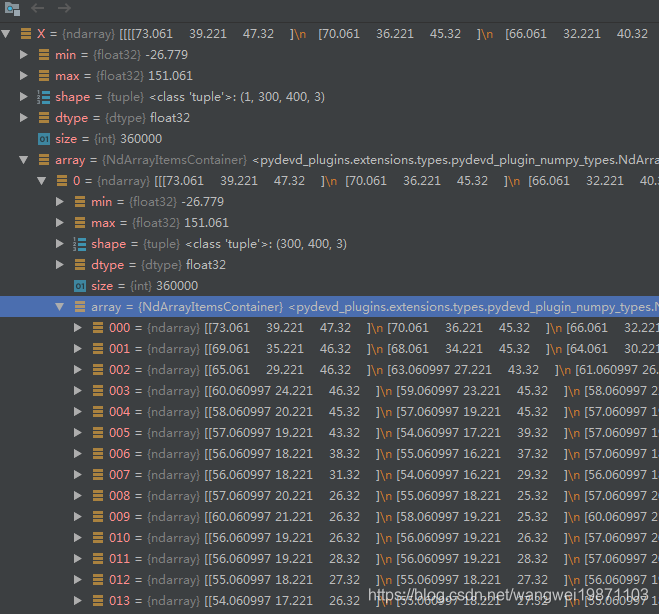This screenshot has width=659, height=614.
Task: Click the X ndarray value text
Action: pos(384,34)
